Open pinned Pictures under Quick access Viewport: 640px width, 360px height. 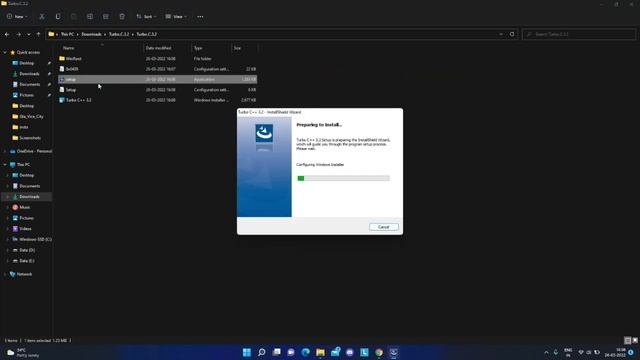point(27,95)
